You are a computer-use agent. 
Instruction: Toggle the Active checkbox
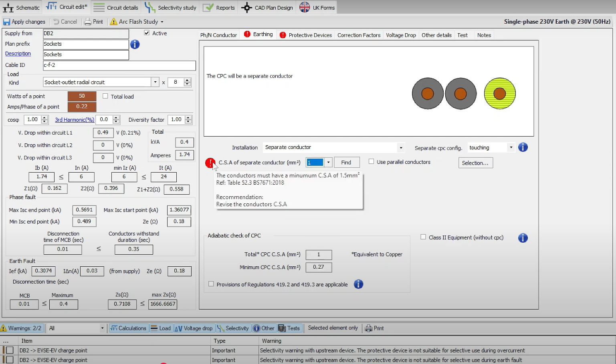(x=147, y=33)
